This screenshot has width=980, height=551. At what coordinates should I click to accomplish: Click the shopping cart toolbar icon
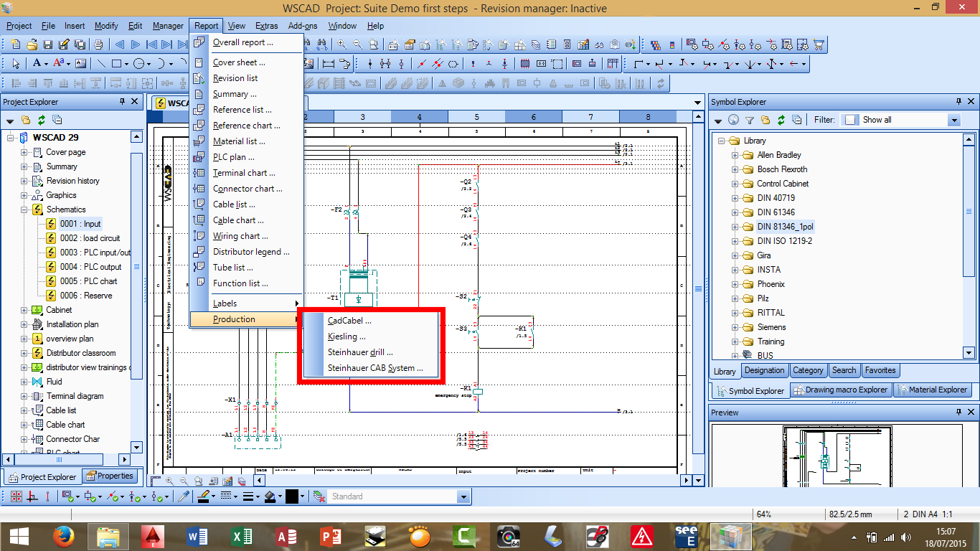pos(819,44)
